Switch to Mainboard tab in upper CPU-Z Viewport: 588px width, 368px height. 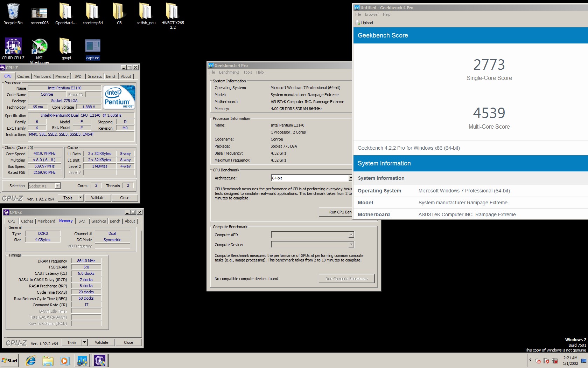click(42, 76)
